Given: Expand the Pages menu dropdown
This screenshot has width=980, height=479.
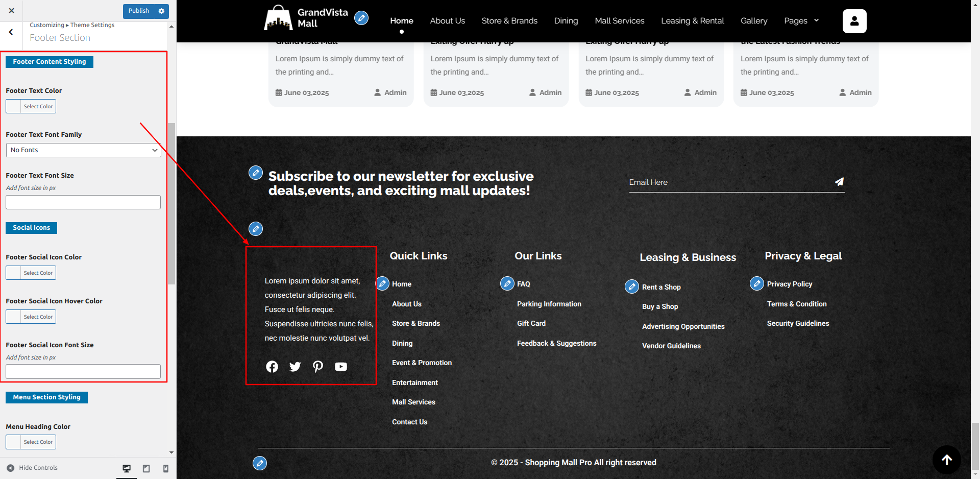Looking at the screenshot, I should click(x=801, y=21).
